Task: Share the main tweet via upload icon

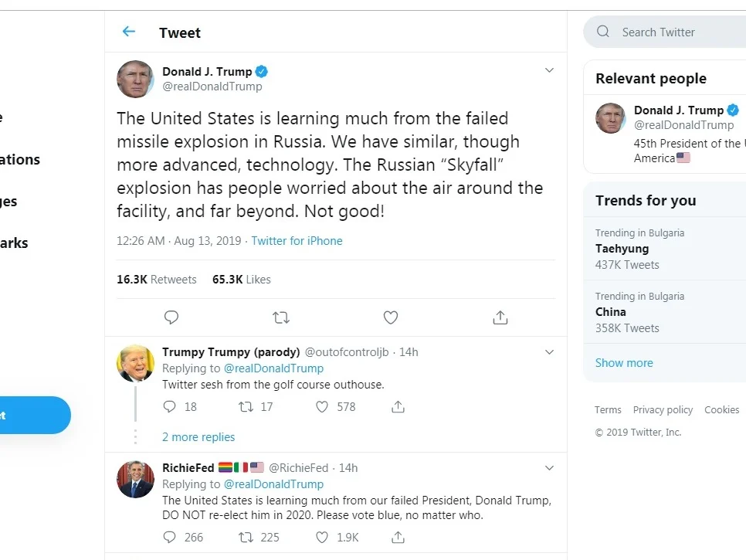Action: (500, 317)
